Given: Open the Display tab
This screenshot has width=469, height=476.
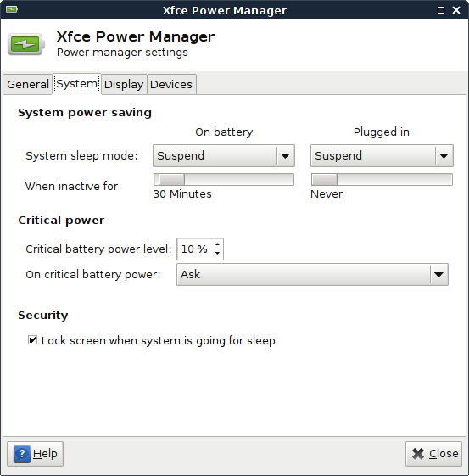Looking at the screenshot, I should tap(124, 84).
